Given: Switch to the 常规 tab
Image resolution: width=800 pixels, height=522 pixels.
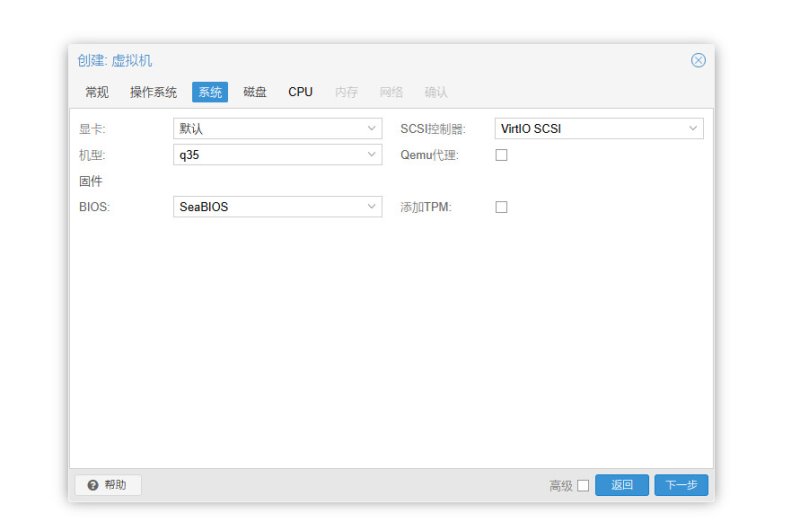Looking at the screenshot, I should click(96, 92).
